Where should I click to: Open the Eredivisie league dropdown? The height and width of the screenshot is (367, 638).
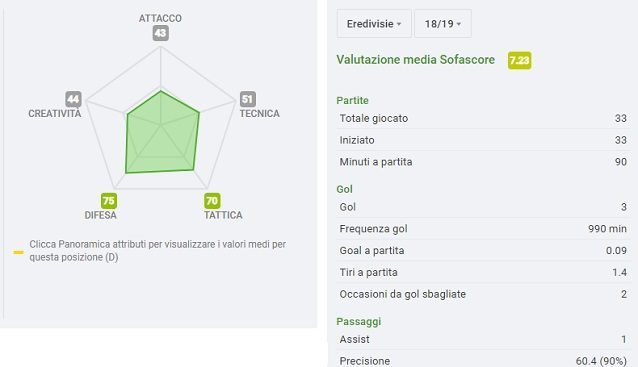click(374, 24)
